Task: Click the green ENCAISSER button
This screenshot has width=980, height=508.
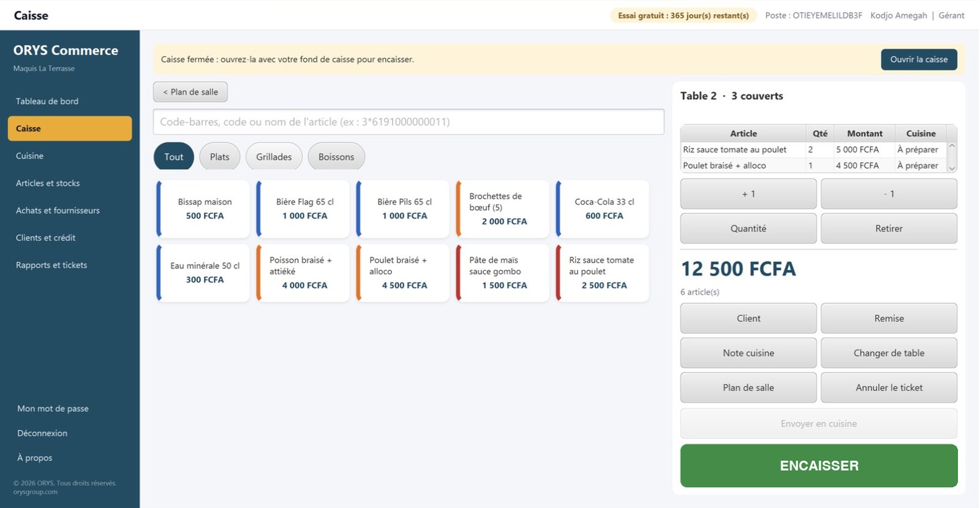Action: 819,466
